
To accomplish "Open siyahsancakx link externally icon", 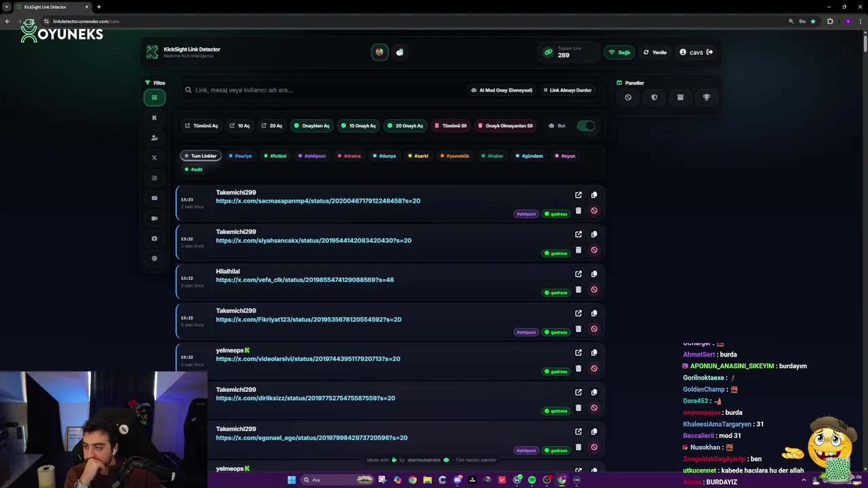I will pos(578,235).
